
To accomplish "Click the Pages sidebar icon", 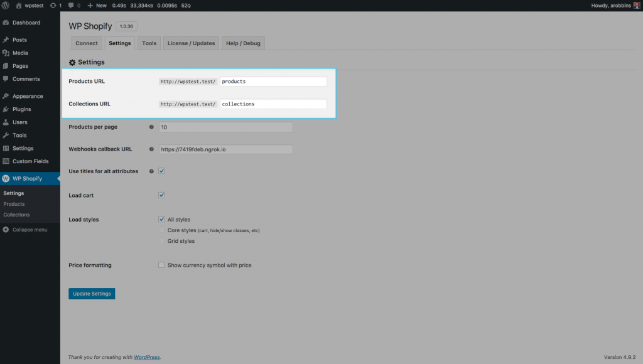I will [6, 66].
